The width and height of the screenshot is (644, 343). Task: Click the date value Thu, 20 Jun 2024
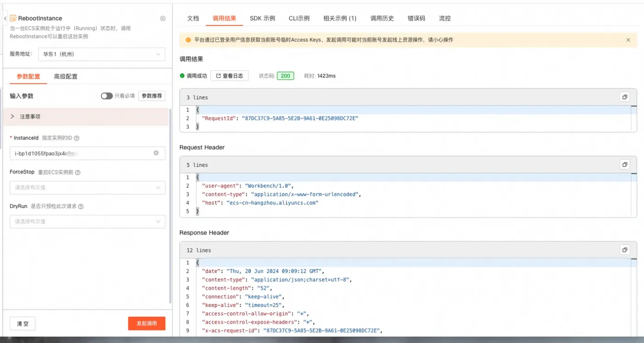click(275, 271)
